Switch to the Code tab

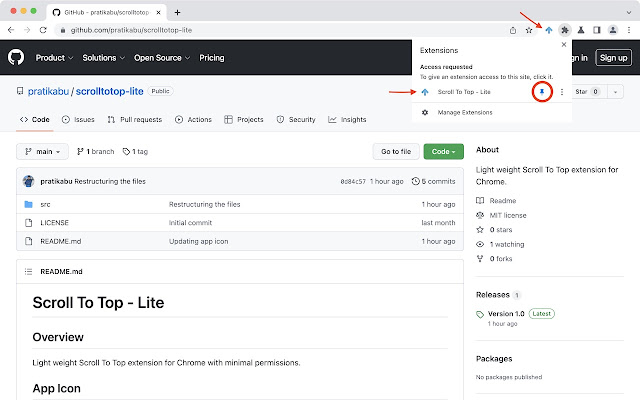click(x=35, y=119)
